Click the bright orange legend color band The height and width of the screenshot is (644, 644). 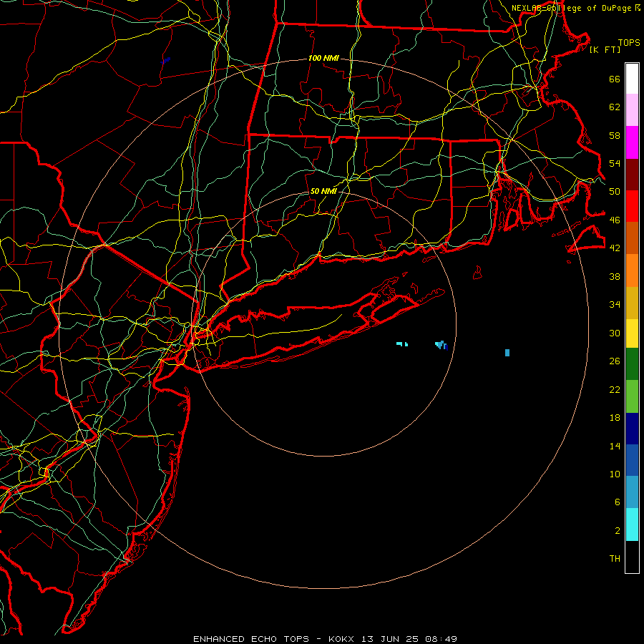[632, 270]
